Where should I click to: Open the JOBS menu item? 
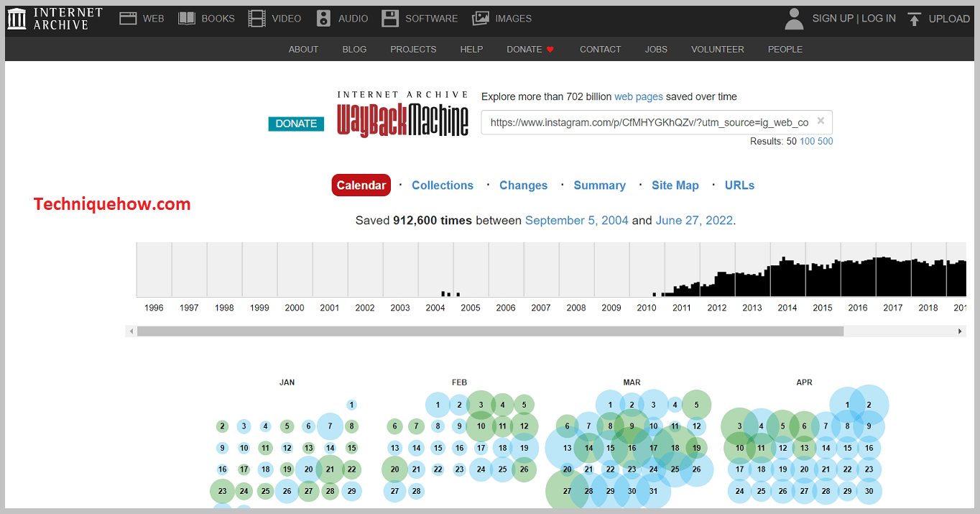click(656, 50)
